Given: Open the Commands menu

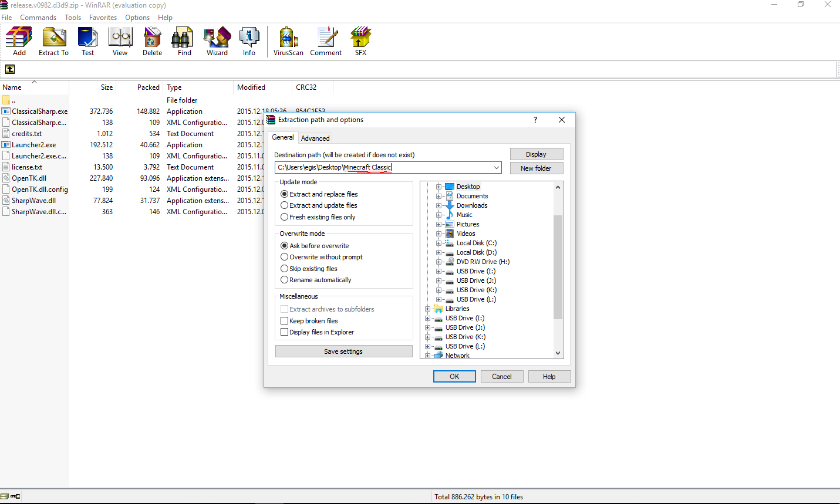Looking at the screenshot, I should 38,18.
